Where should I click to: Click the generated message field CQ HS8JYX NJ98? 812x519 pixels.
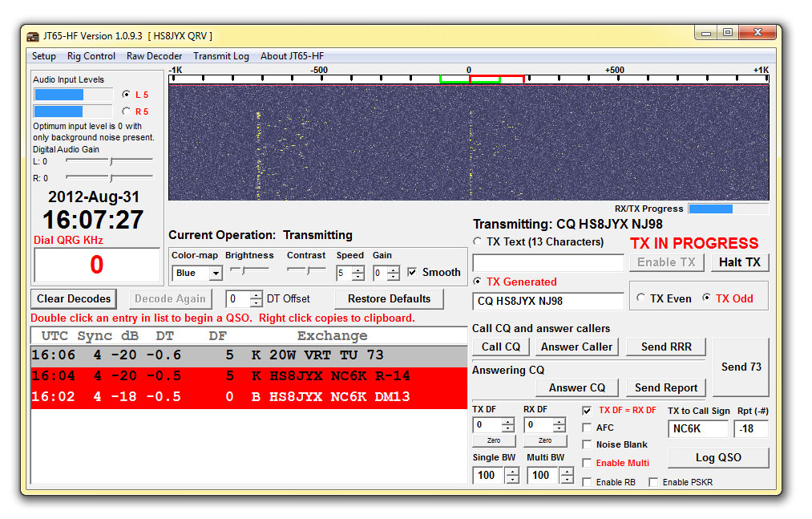[548, 302]
